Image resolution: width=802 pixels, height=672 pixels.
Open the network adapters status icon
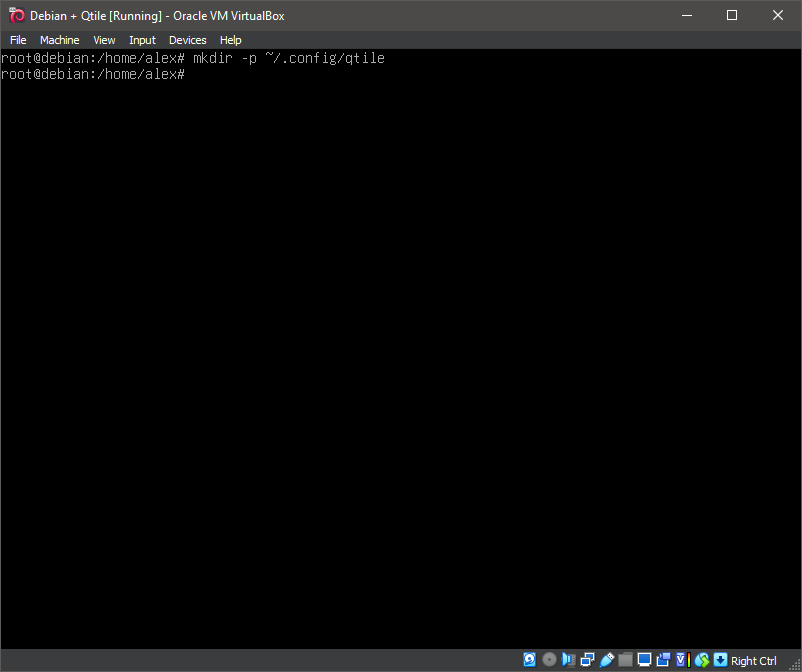[586, 659]
